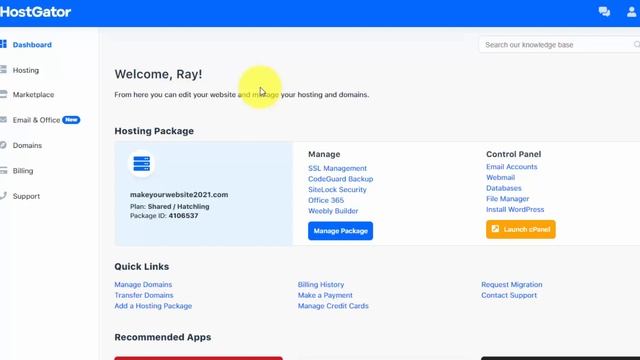640x360 pixels.
Task: Click the Package ID 4106537 text
Action: point(164,216)
